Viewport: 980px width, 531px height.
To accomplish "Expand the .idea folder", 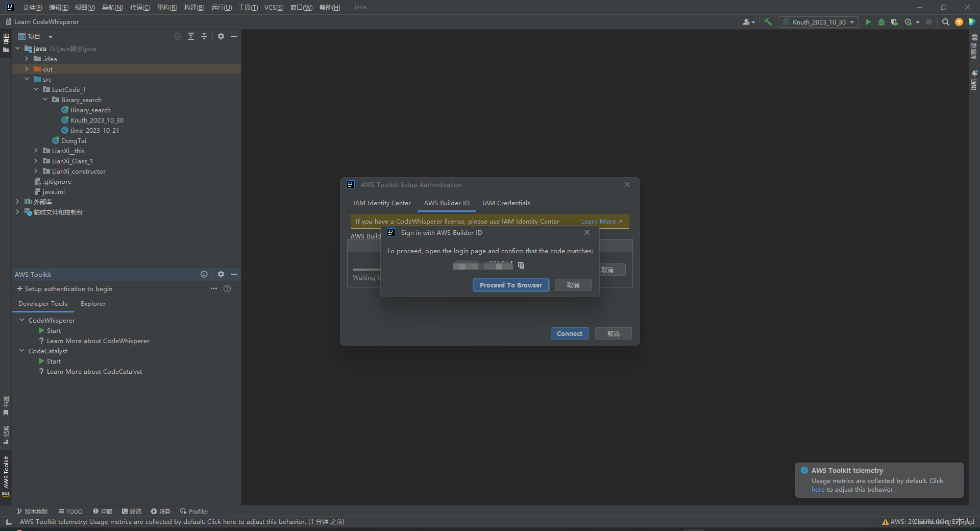I will coord(27,59).
